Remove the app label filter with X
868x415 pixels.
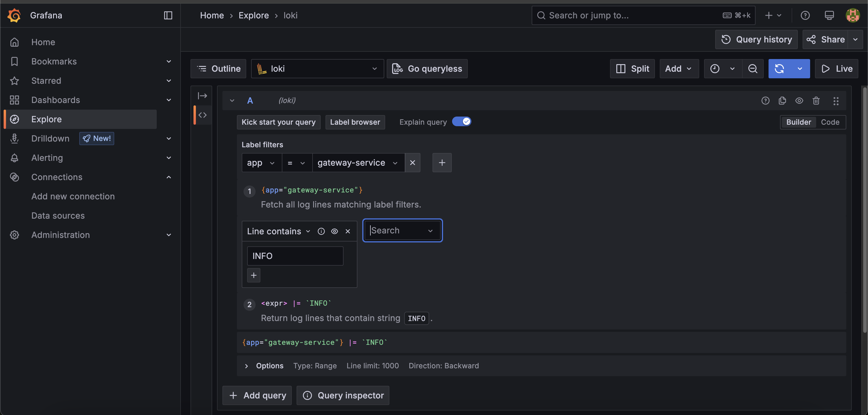(412, 163)
